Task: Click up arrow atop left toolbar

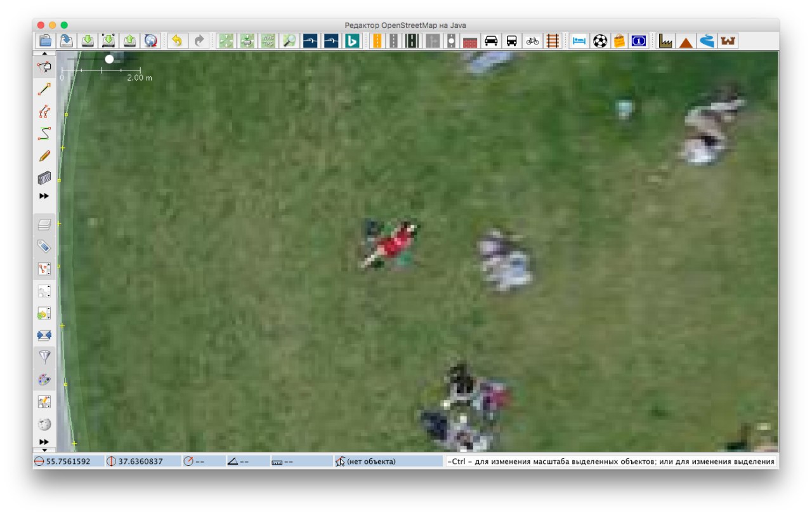Action: tap(44, 54)
